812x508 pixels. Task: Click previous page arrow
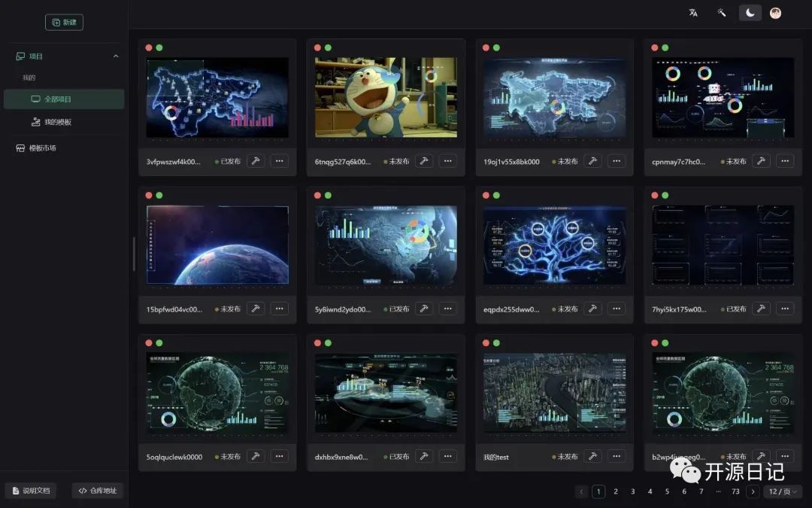point(581,491)
